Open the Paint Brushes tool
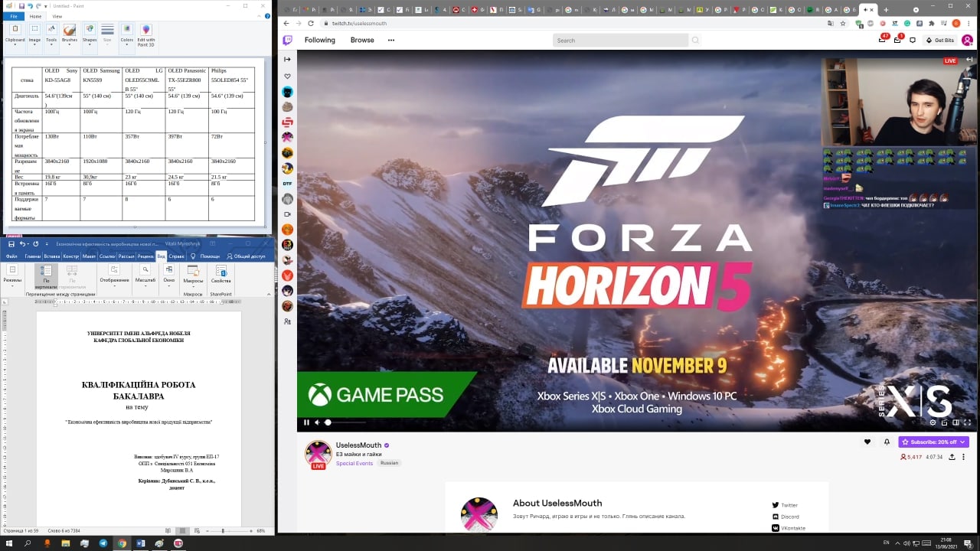980x551 pixels. click(x=70, y=33)
